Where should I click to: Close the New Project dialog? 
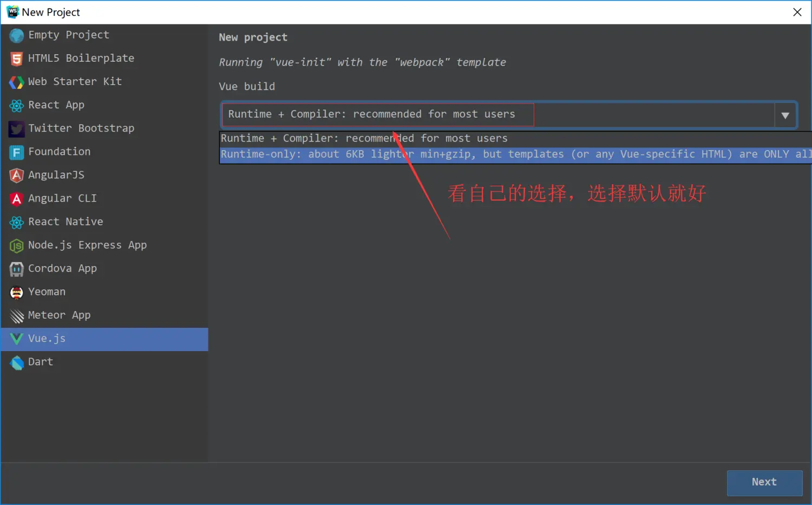point(797,12)
